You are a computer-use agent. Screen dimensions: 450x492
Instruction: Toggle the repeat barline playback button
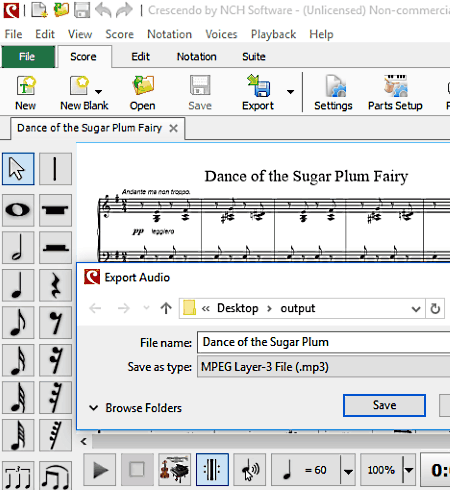click(x=212, y=469)
